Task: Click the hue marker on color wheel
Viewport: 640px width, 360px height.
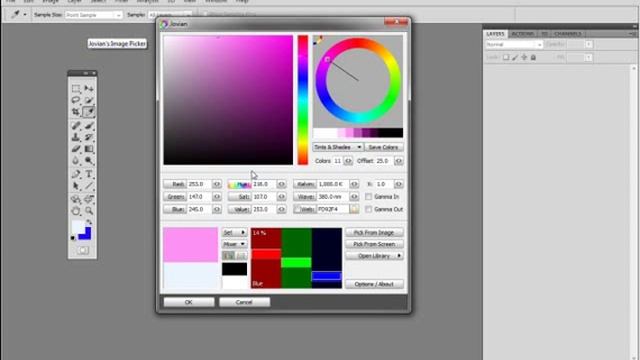Action: click(327, 60)
